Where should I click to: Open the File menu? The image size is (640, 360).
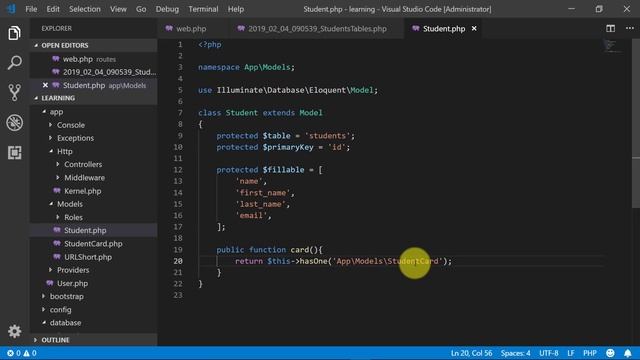tap(31, 9)
